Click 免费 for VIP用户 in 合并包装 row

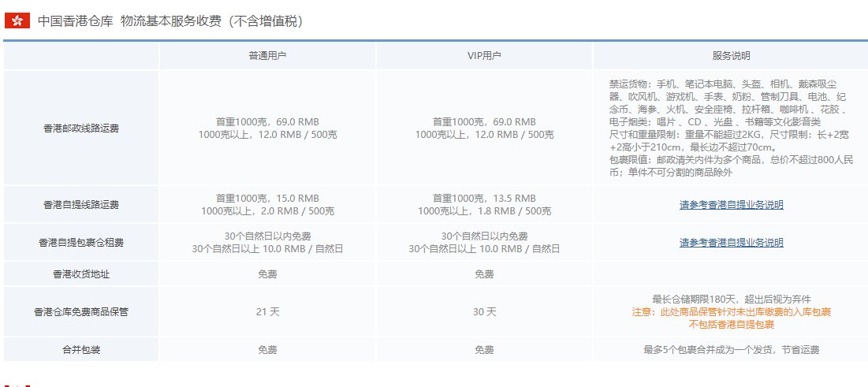484,350
